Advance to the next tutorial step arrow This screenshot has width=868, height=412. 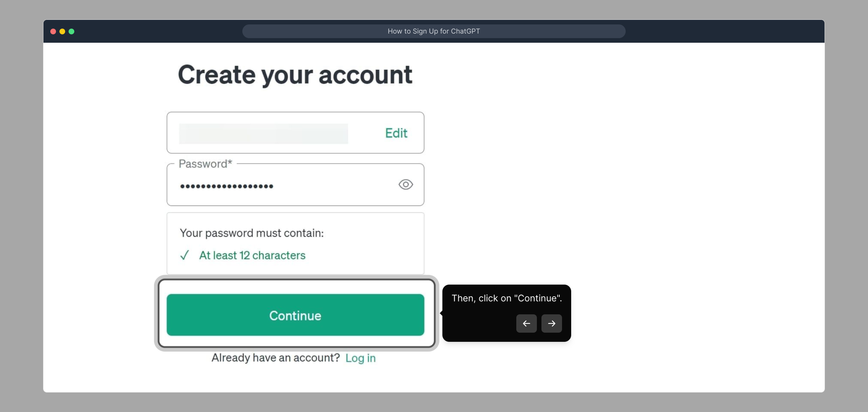(x=551, y=323)
